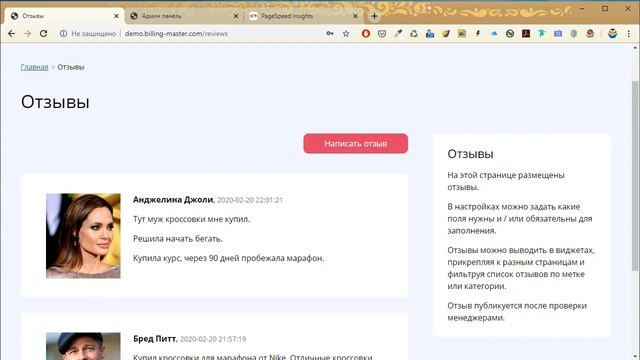Click the browser Back arrow
This screenshot has height=360, width=640.
click(x=11, y=33)
